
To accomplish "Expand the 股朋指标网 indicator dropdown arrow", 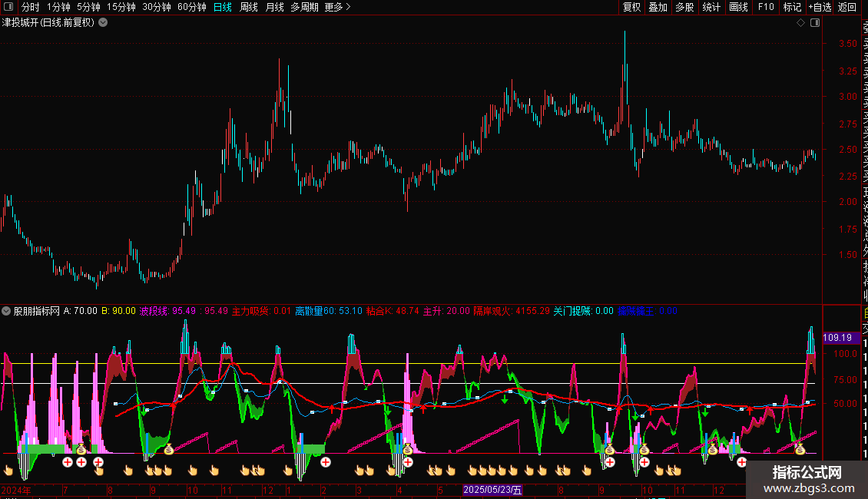I will tap(7, 312).
